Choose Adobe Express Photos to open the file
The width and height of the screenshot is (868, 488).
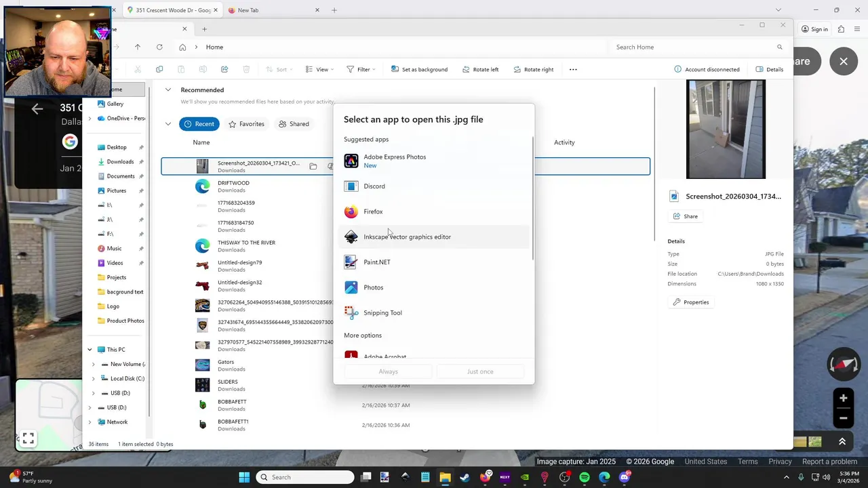(434, 161)
